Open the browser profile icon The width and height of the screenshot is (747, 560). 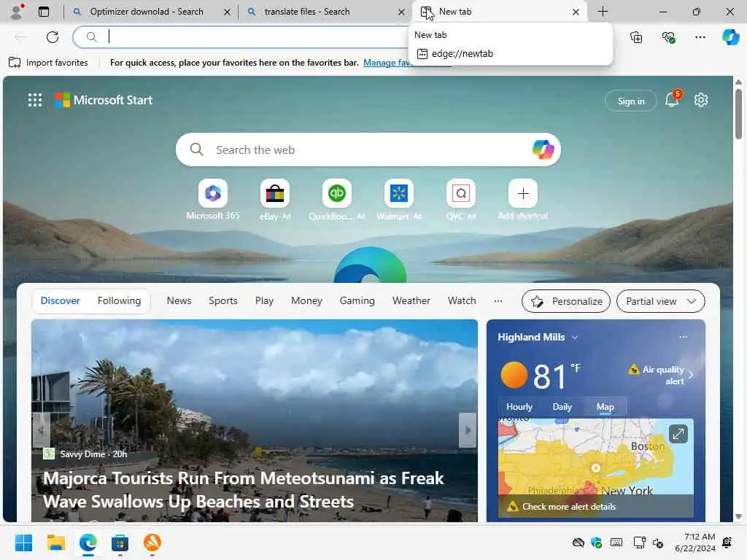point(17,12)
